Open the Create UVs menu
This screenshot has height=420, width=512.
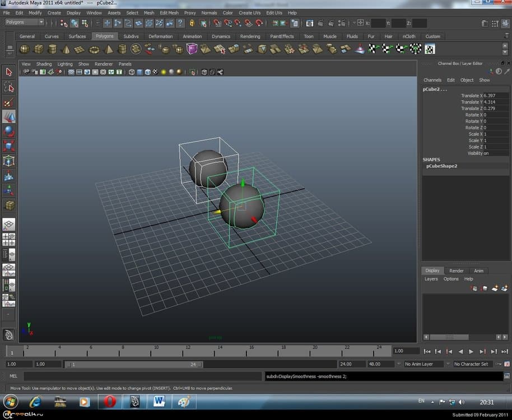(249, 13)
